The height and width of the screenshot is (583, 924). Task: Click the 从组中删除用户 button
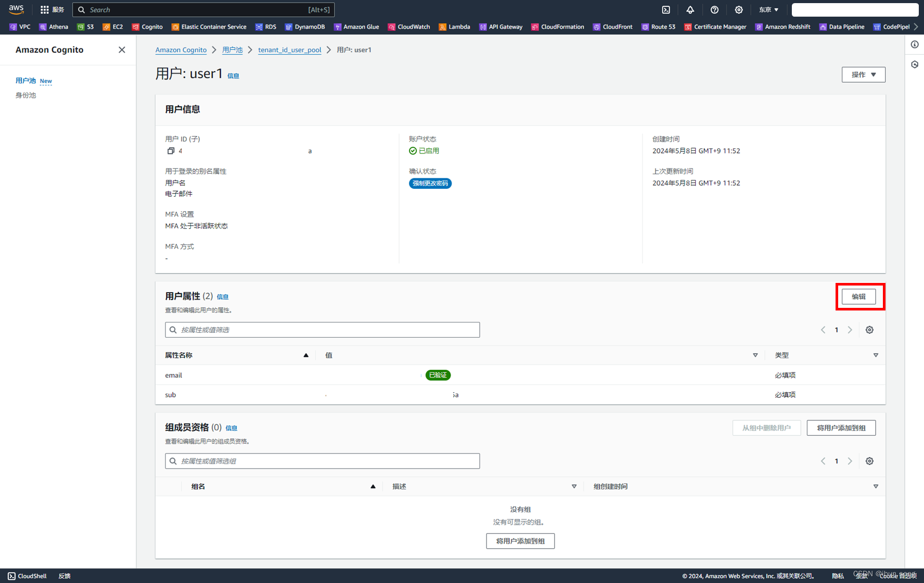766,428
